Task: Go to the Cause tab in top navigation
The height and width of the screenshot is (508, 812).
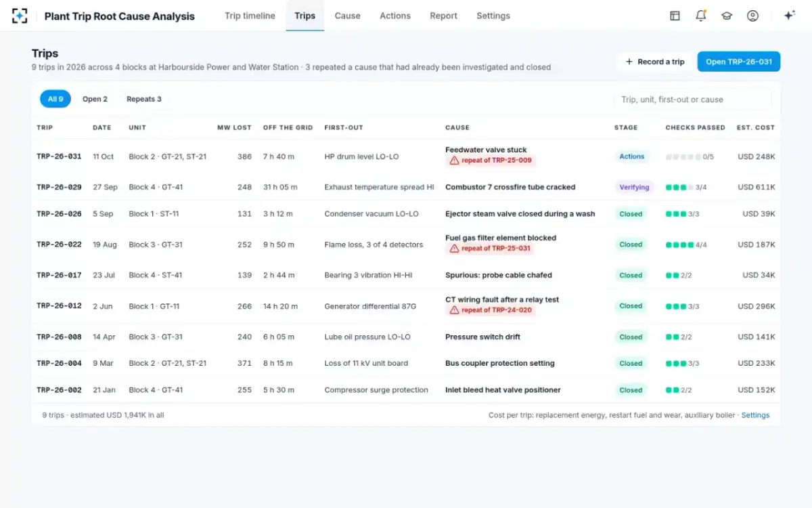Action: (347, 16)
